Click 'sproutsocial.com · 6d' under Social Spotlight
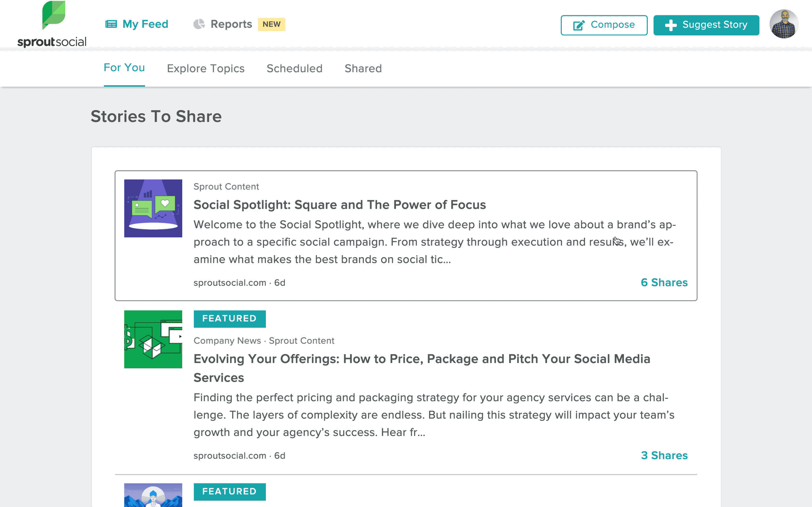Image resolution: width=812 pixels, height=507 pixels. [x=239, y=283]
